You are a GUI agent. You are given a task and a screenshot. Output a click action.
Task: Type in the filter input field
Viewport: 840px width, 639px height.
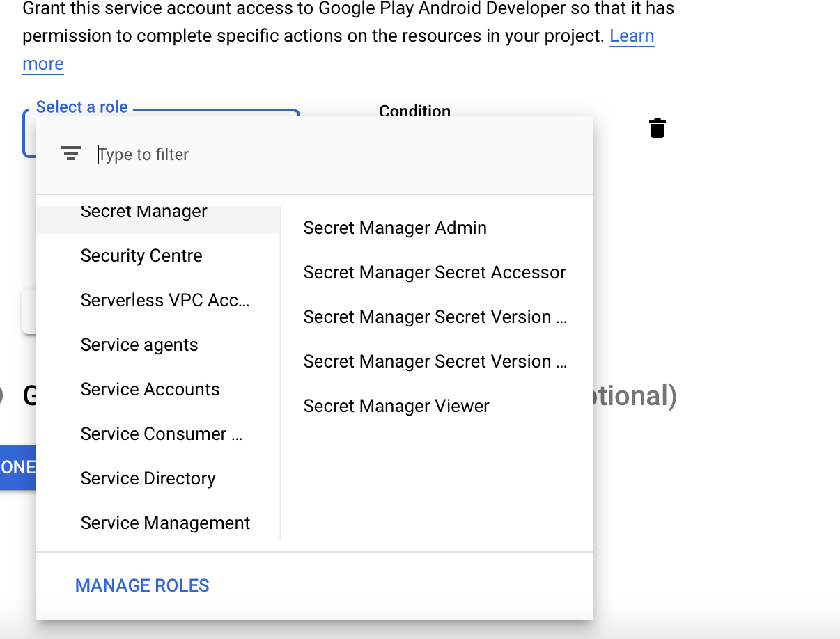point(334,155)
